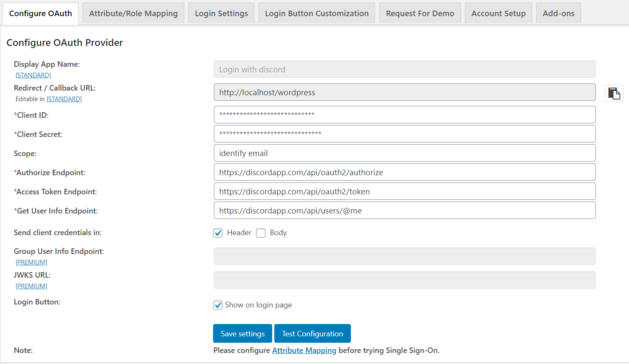629x364 pixels.
Task: Click the Test Configuration button
Action: 312,333
